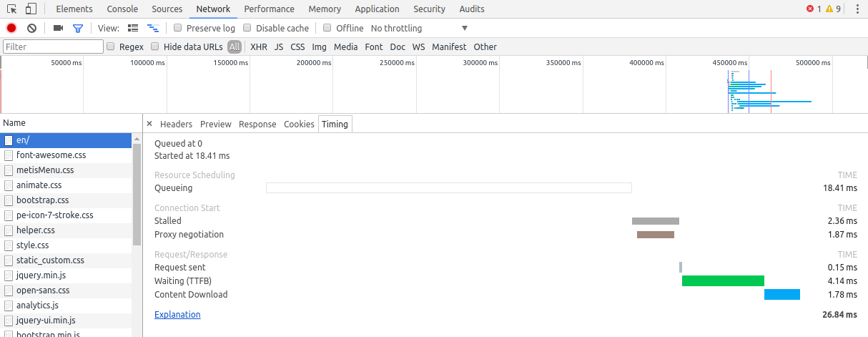Image resolution: width=868 pixels, height=337 pixels.
Task: Toggle the network filter funnel icon
Action: pos(77,28)
